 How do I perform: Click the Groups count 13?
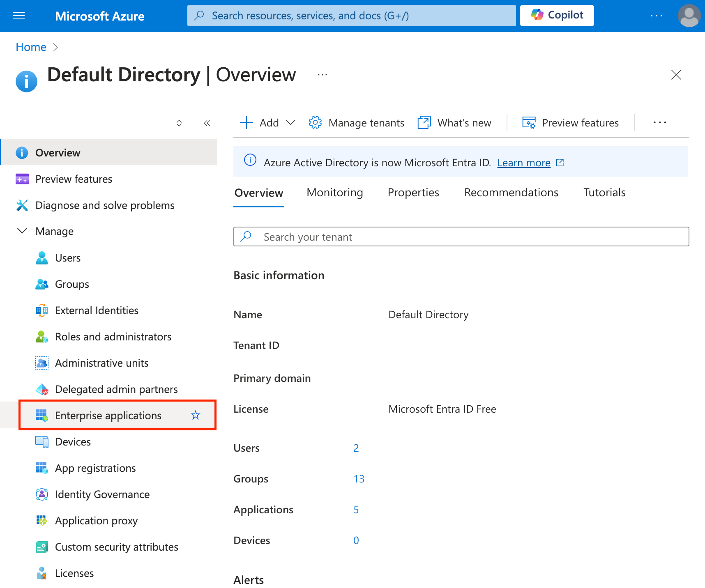[359, 479]
